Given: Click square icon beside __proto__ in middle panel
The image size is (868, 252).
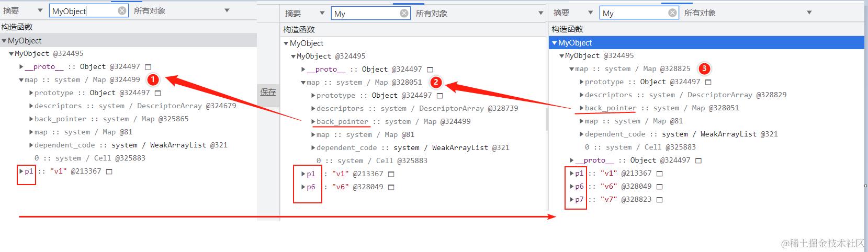Looking at the screenshot, I should (x=430, y=70).
